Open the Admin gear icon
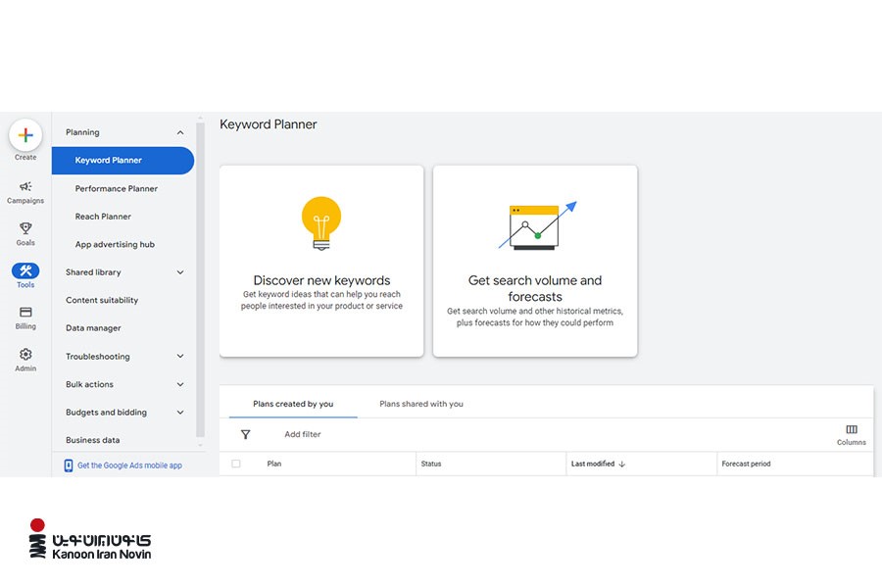The height and width of the screenshot is (588, 882). [25, 355]
